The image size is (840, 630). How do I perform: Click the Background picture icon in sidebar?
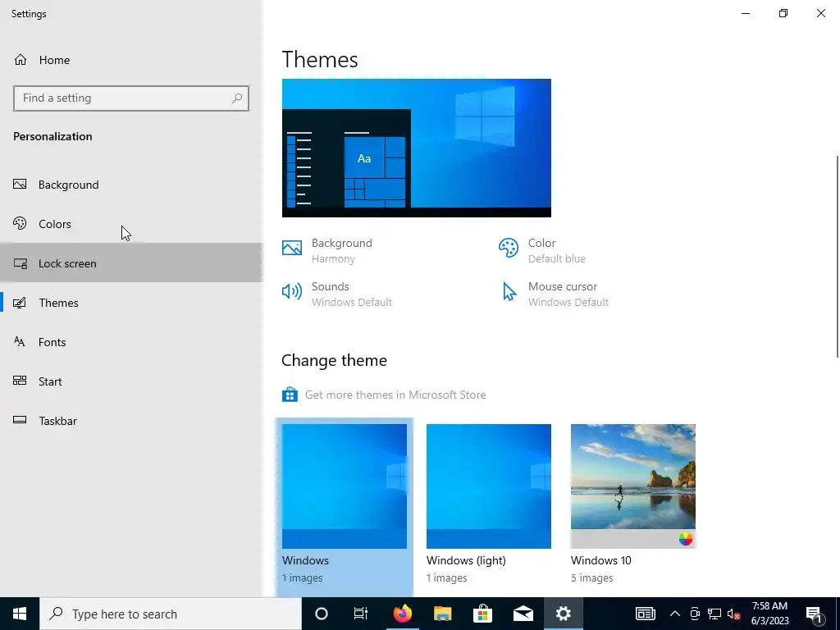click(20, 185)
